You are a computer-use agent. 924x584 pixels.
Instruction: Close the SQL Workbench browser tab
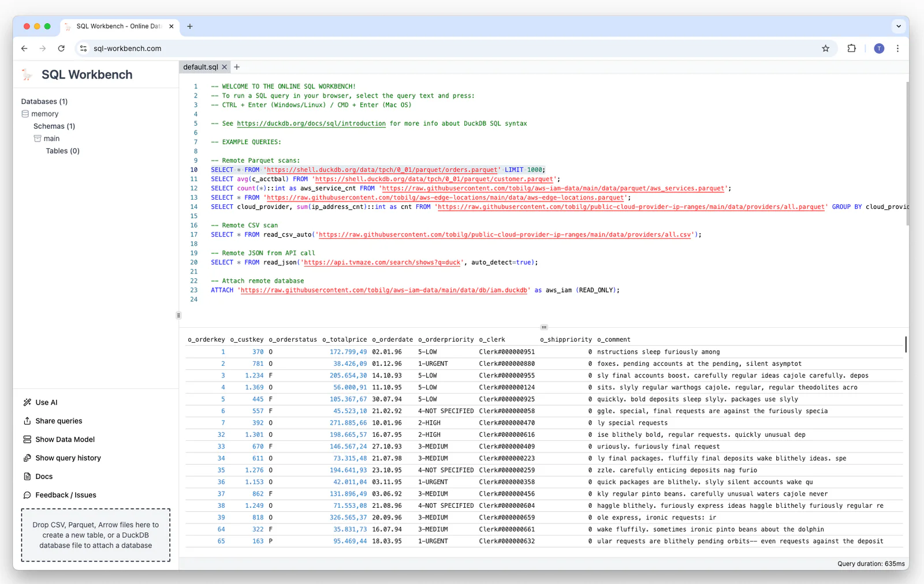pos(172,27)
